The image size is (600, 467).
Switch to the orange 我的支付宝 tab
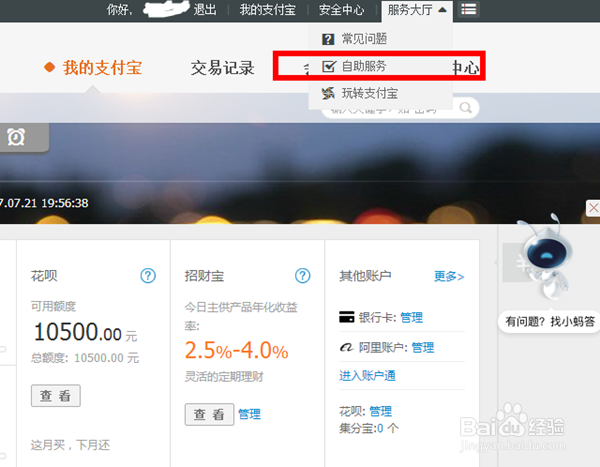point(103,67)
